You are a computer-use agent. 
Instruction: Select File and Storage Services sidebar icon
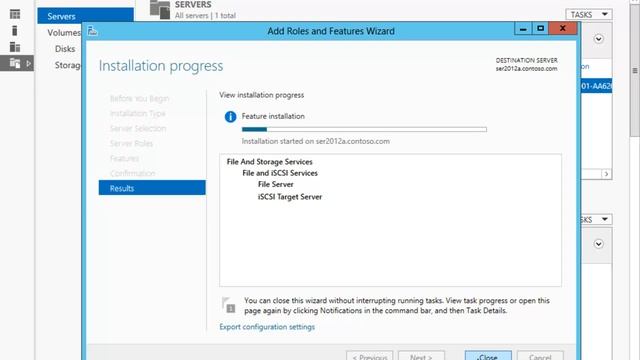tap(15, 63)
